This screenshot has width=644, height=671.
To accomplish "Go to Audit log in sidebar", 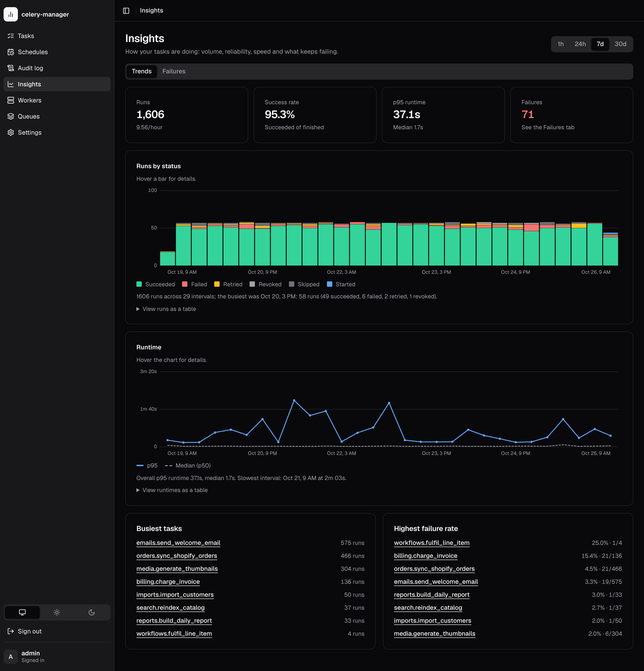I will tap(57, 68).
